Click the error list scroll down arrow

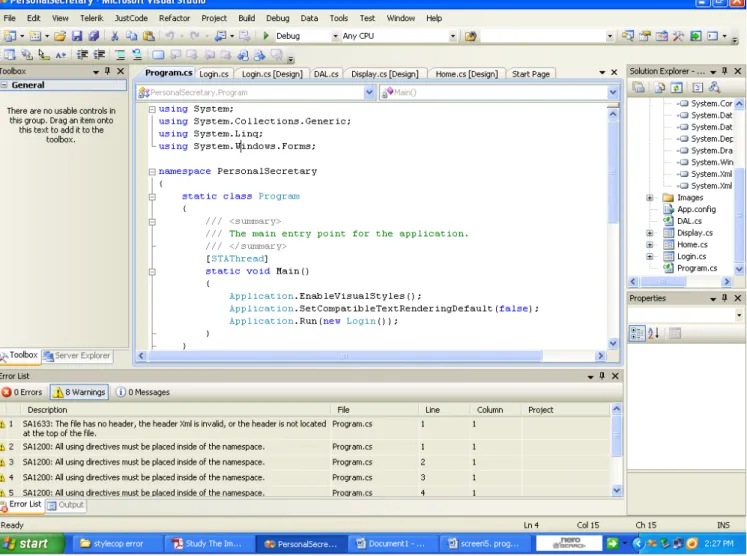pyautogui.click(x=617, y=490)
